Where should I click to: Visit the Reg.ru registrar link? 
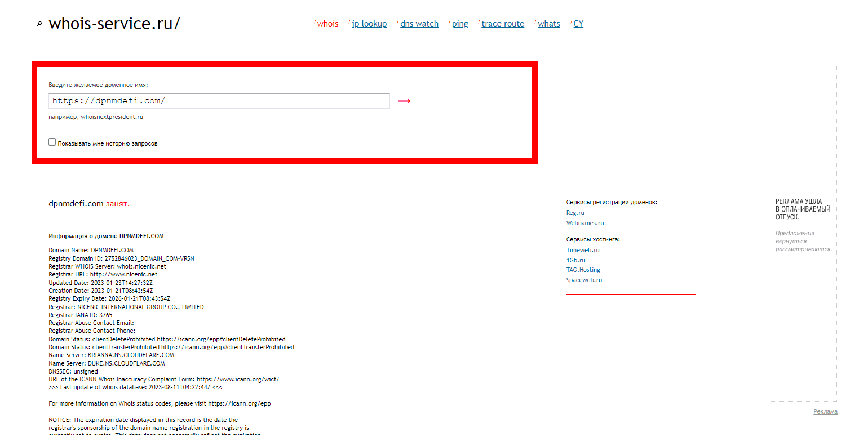575,213
